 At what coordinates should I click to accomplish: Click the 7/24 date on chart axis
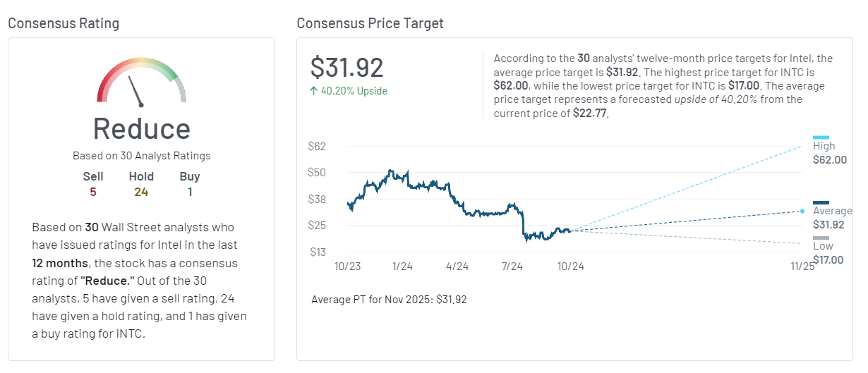(x=512, y=267)
